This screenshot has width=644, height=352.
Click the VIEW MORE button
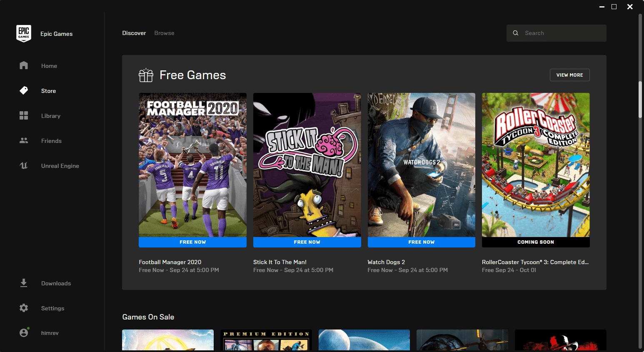pos(570,75)
